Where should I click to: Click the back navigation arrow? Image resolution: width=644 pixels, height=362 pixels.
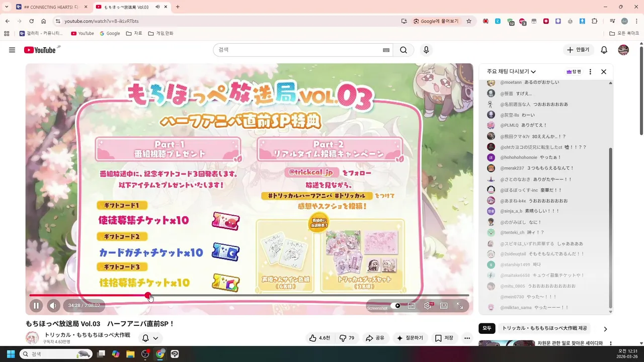(7, 21)
